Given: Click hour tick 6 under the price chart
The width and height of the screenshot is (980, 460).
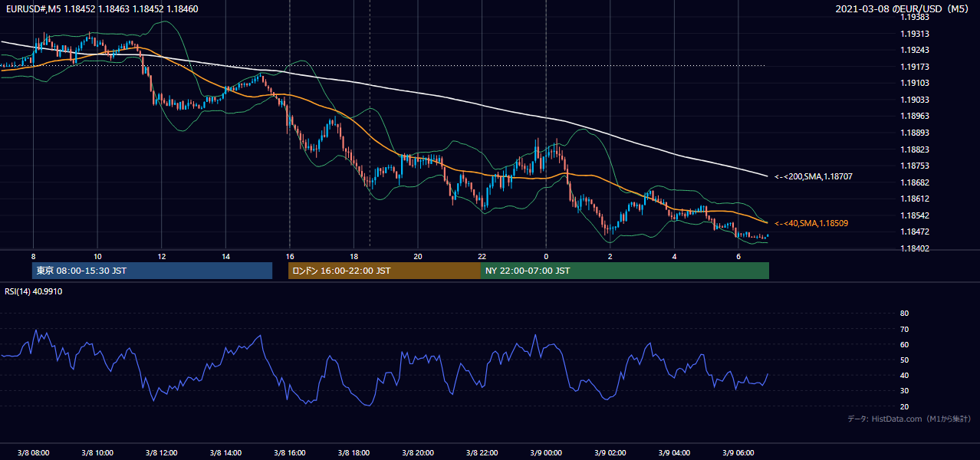Looking at the screenshot, I should tap(738, 256).
